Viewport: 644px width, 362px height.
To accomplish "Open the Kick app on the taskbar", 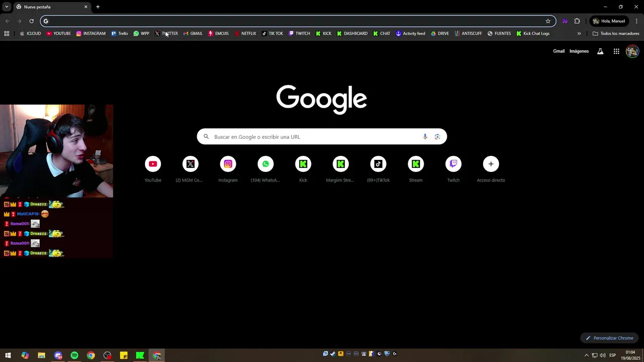I will coord(140,355).
